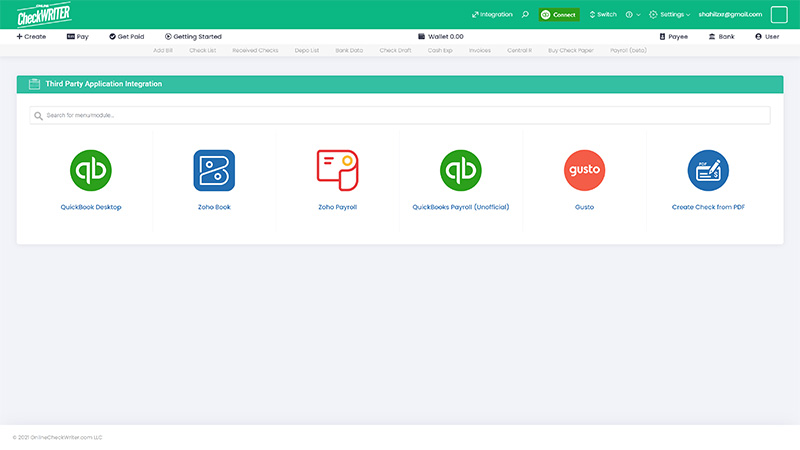Open the Invoices tab
Viewport: 800px width, 450px height.
[479, 50]
